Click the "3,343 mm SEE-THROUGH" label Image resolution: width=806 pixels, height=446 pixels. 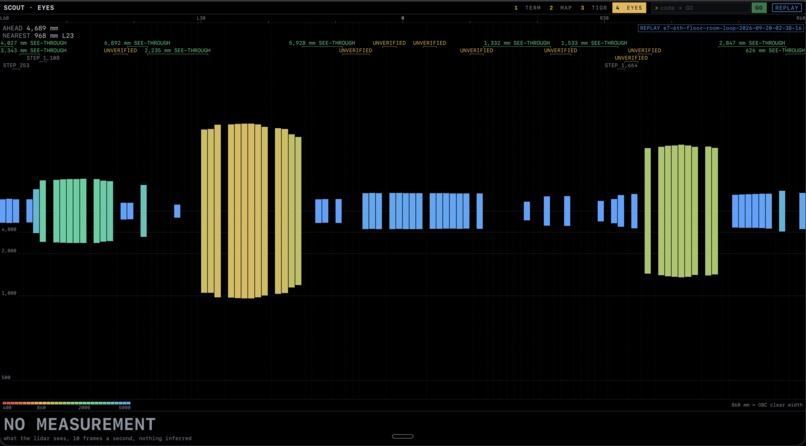(x=33, y=50)
